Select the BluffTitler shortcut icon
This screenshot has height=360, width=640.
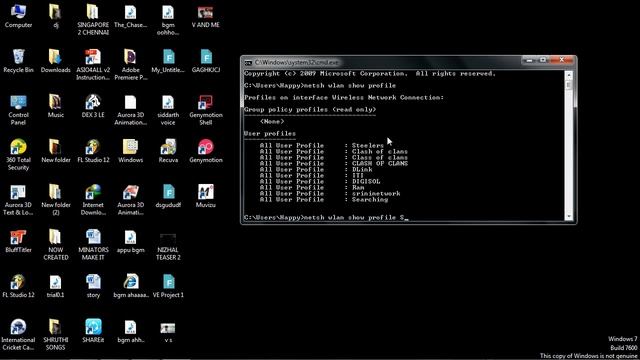(18, 241)
